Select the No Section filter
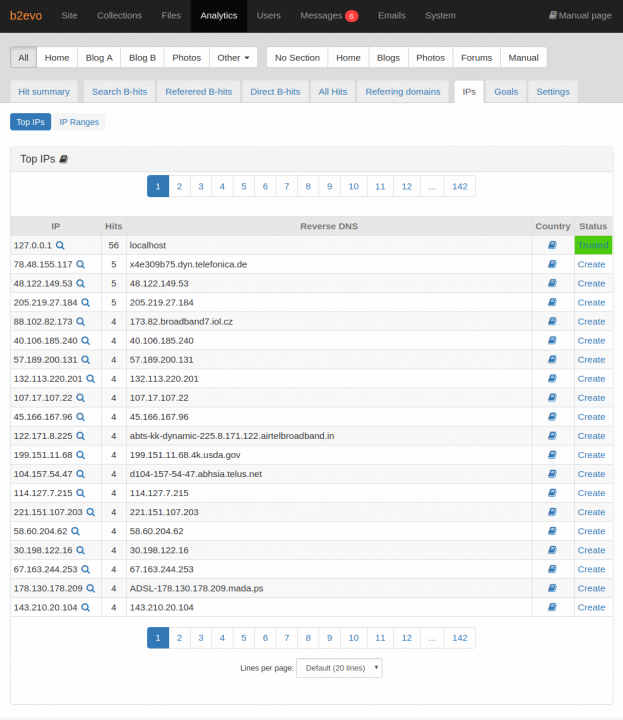Viewport: 623px width, 720px height. pos(297,57)
